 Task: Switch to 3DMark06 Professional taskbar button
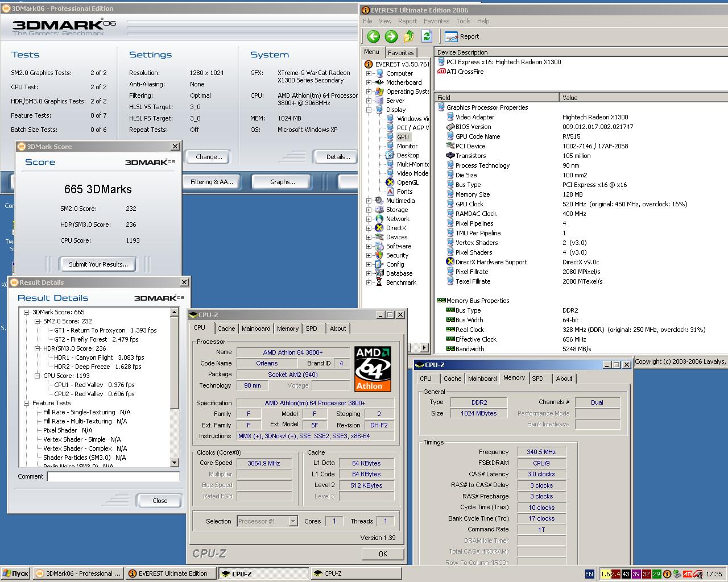coord(78,574)
